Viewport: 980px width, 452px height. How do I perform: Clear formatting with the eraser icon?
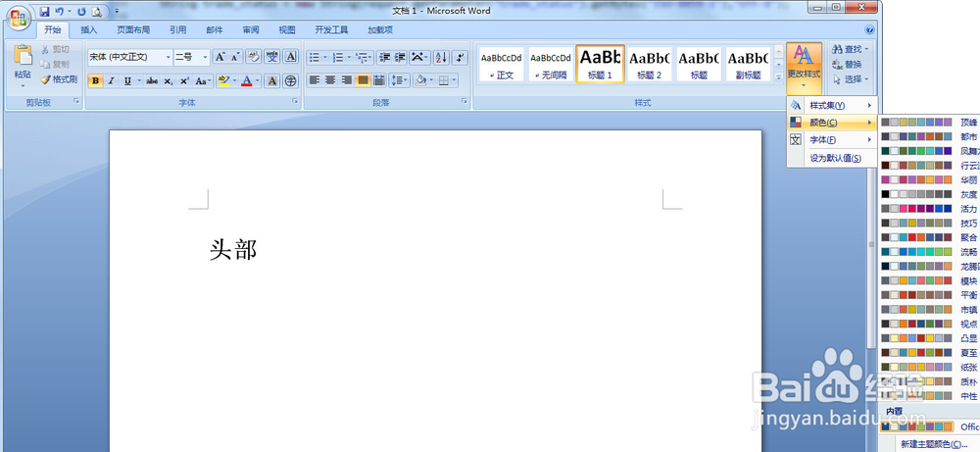[253, 57]
